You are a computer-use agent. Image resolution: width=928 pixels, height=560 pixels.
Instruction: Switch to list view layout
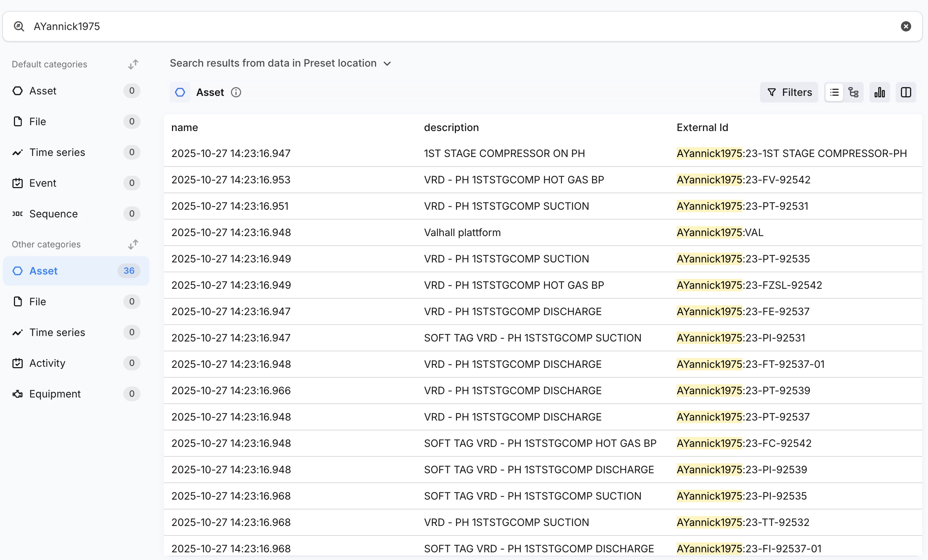(x=834, y=92)
